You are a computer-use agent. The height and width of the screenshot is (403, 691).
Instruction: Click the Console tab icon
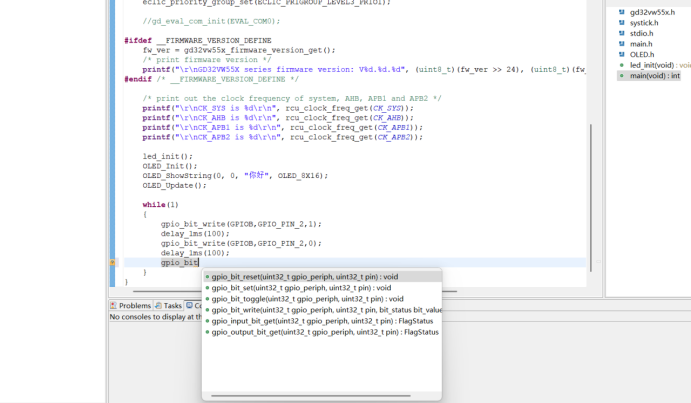189,305
